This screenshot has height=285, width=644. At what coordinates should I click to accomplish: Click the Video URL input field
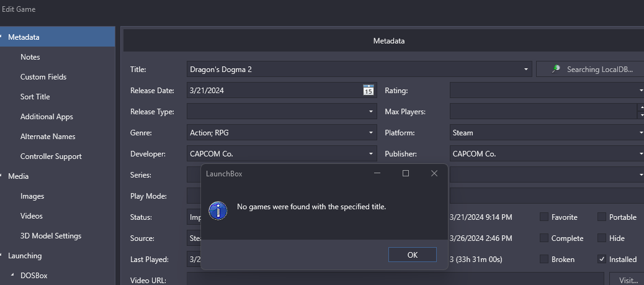point(395,281)
